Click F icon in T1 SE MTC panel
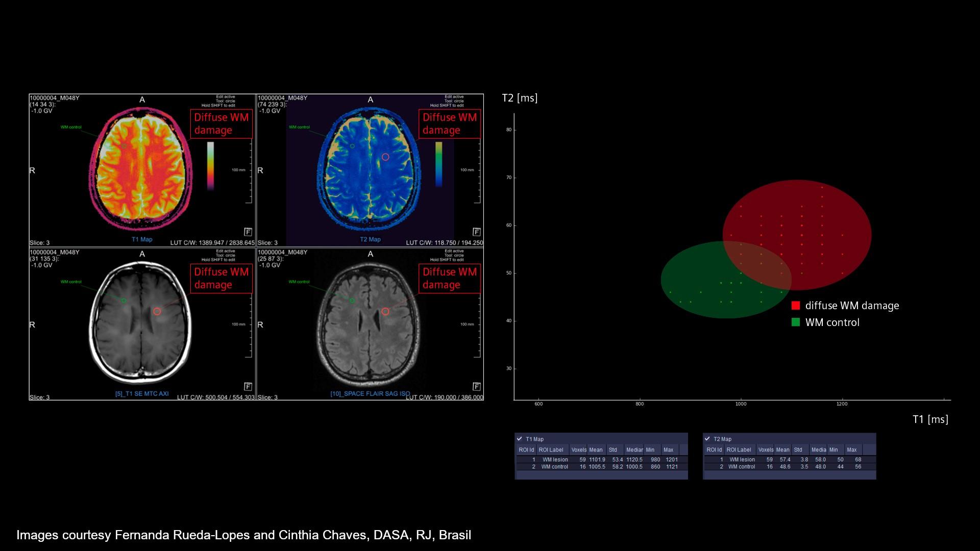Viewport: 980px width, 551px height. point(248,386)
